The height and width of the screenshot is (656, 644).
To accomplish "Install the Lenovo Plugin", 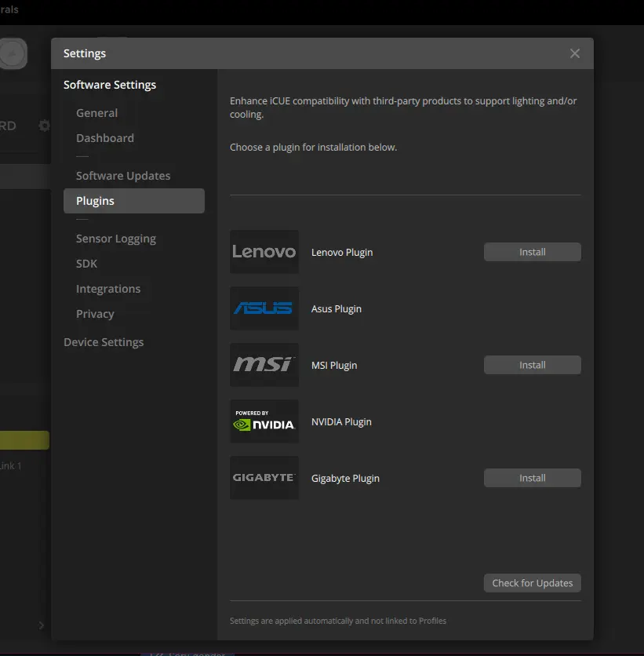I will coord(533,252).
